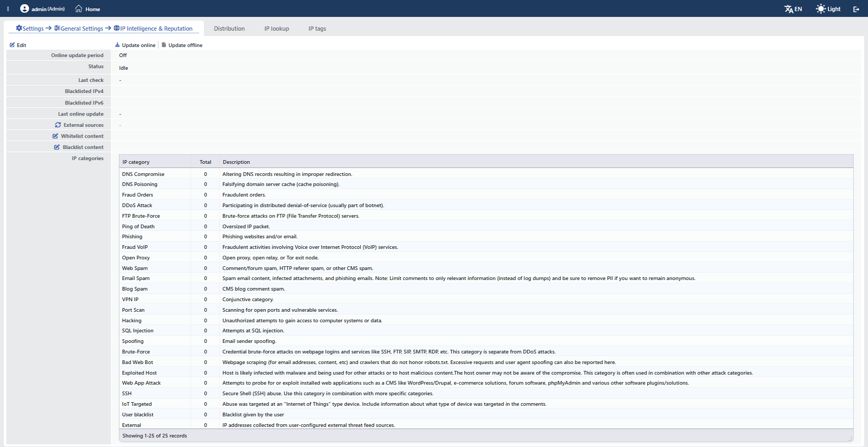The image size is (868, 447).
Task: Switch to the Distribution tab
Action: pyautogui.click(x=229, y=29)
